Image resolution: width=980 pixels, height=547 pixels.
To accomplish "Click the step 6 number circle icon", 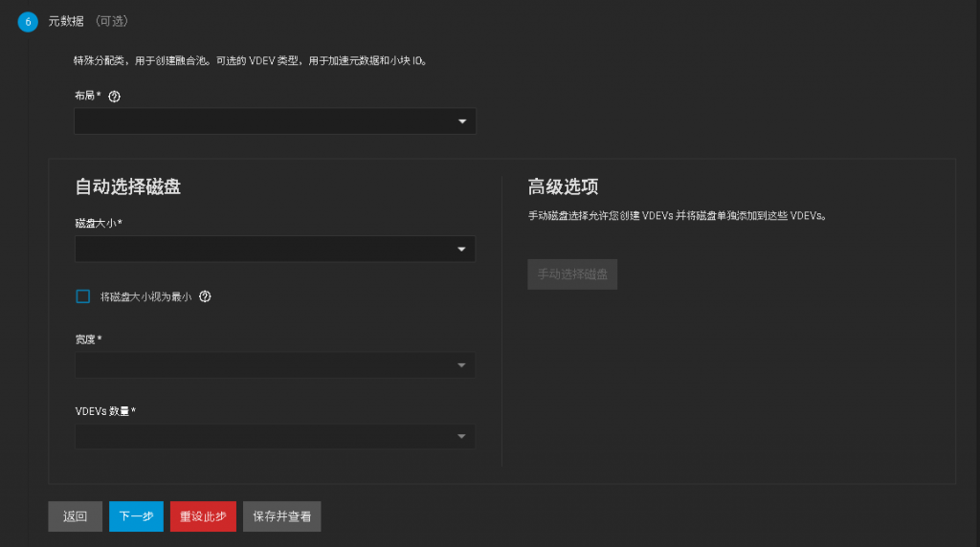I will click(28, 21).
